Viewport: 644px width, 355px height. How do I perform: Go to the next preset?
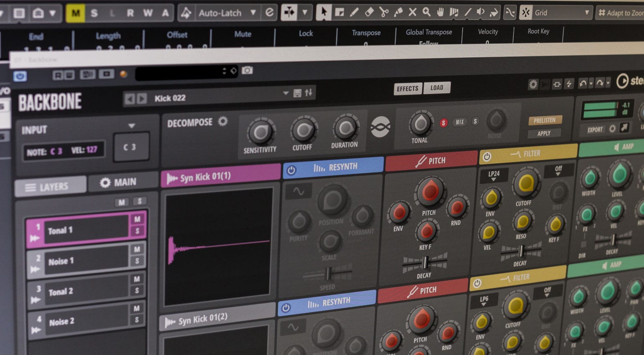coord(142,99)
